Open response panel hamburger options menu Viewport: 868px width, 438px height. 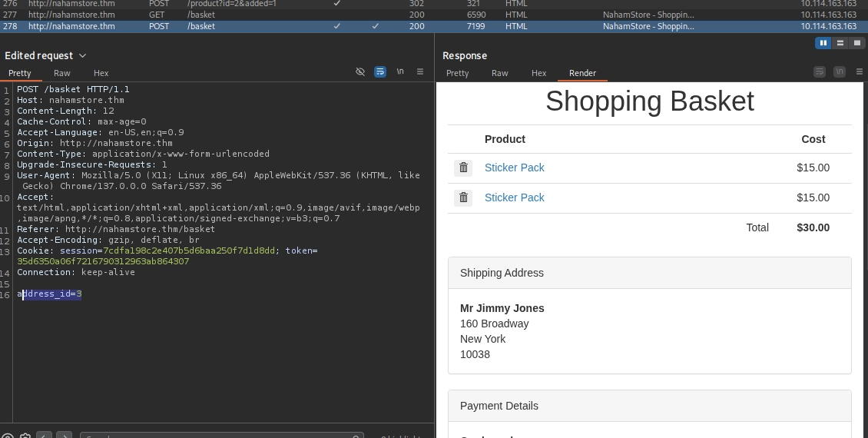(859, 71)
